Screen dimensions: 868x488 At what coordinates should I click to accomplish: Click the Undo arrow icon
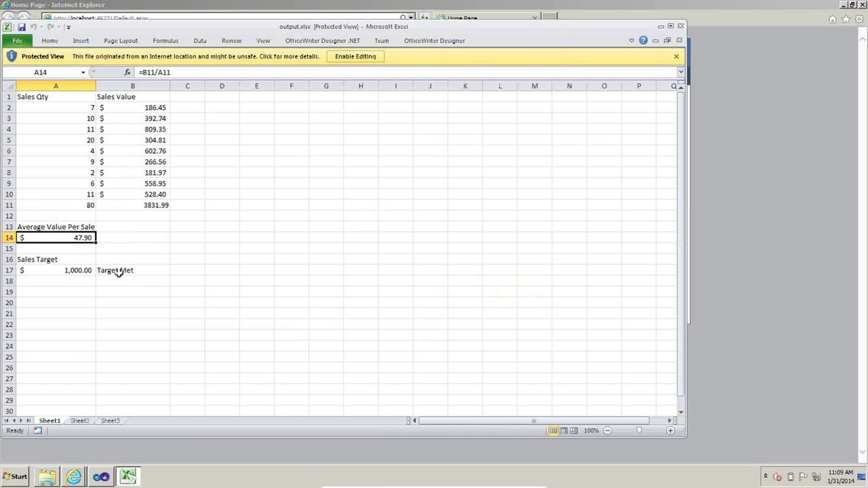pyautogui.click(x=33, y=27)
